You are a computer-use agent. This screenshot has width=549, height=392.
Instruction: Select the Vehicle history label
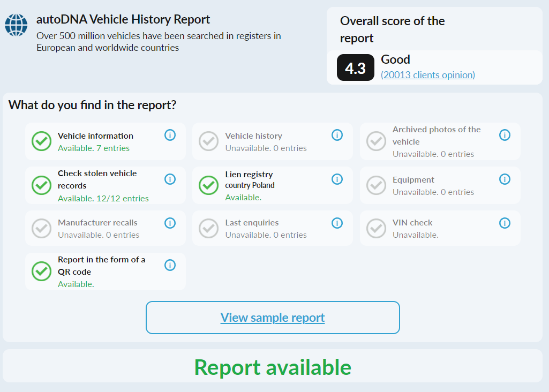253,136
